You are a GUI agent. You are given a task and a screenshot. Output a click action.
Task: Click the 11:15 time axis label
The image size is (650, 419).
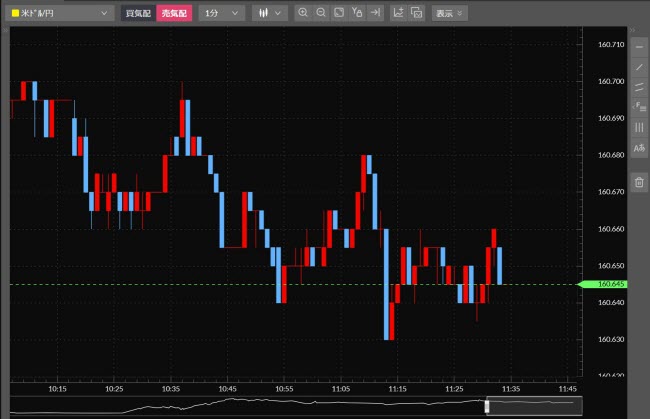coord(397,389)
